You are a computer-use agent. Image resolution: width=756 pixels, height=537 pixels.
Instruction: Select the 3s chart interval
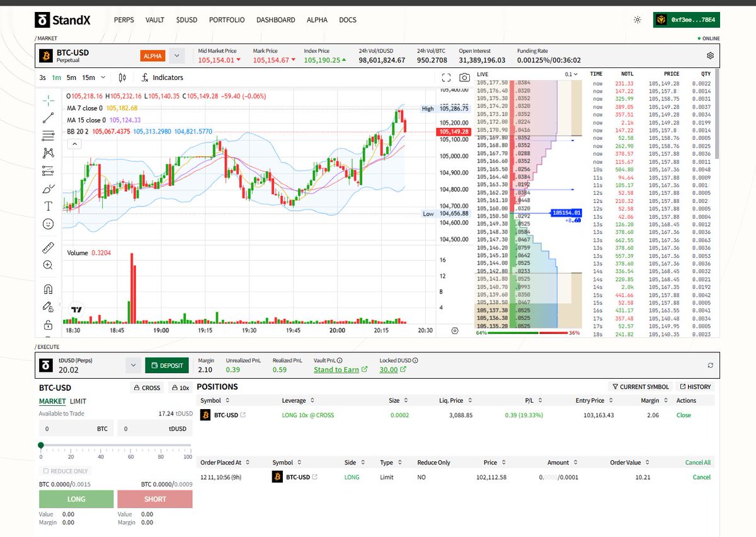pos(42,78)
